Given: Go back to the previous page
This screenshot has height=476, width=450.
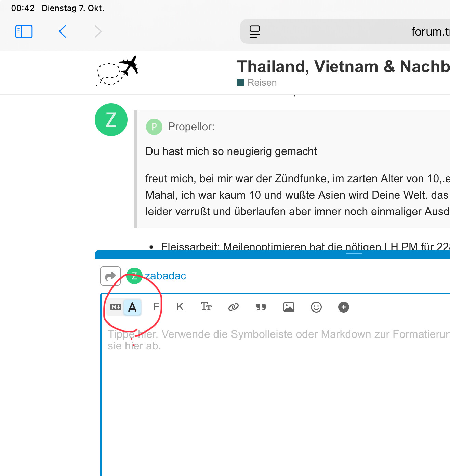Looking at the screenshot, I should (x=62, y=31).
